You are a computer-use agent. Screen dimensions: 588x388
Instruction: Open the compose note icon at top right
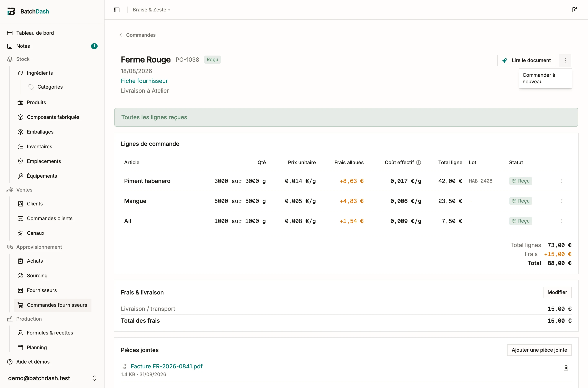click(575, 10)
